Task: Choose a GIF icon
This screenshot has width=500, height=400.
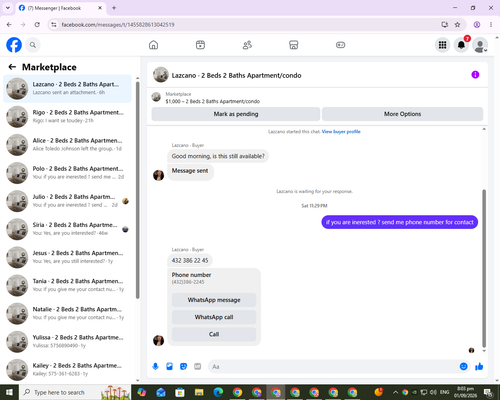Action: point(198,367)
